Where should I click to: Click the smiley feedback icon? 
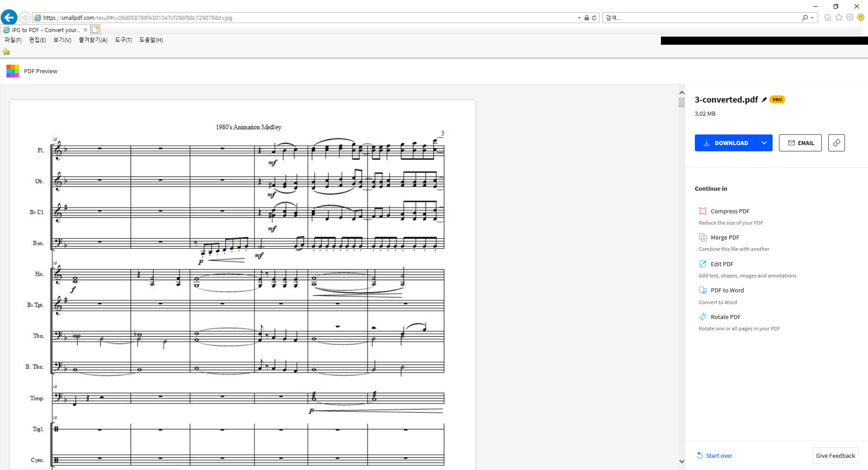[861, 17]
